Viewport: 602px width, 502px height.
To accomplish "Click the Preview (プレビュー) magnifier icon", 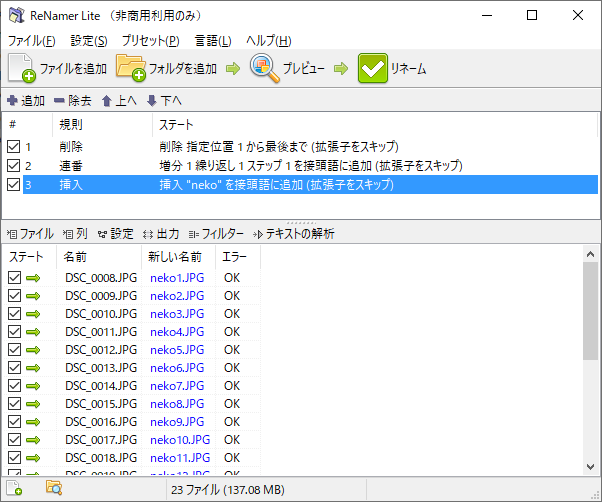I will coord(264,68).
